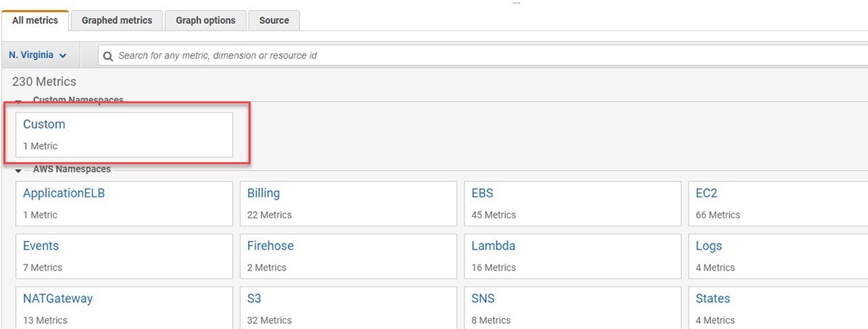The image size is (868, 329).
Task: View the Logs namespace
Action: 709,246
